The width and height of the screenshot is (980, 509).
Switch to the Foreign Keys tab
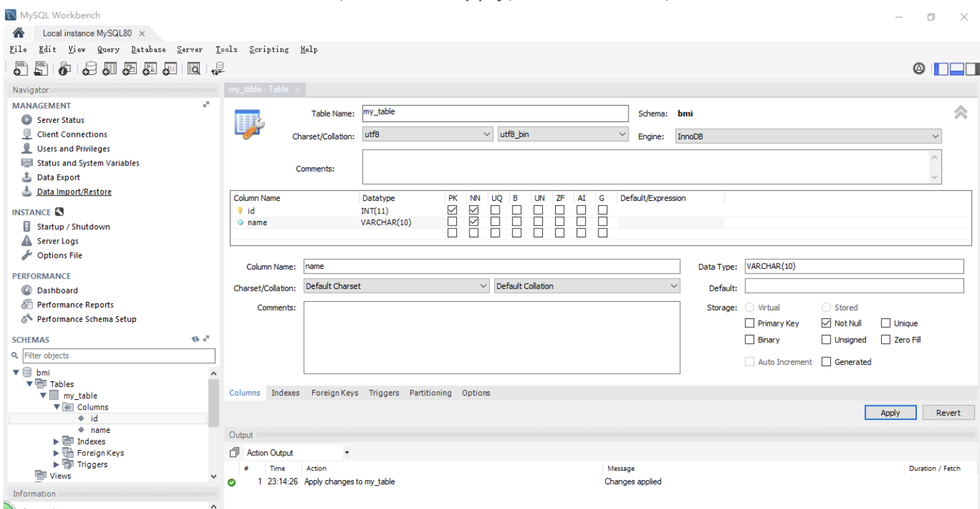[335, 393]
